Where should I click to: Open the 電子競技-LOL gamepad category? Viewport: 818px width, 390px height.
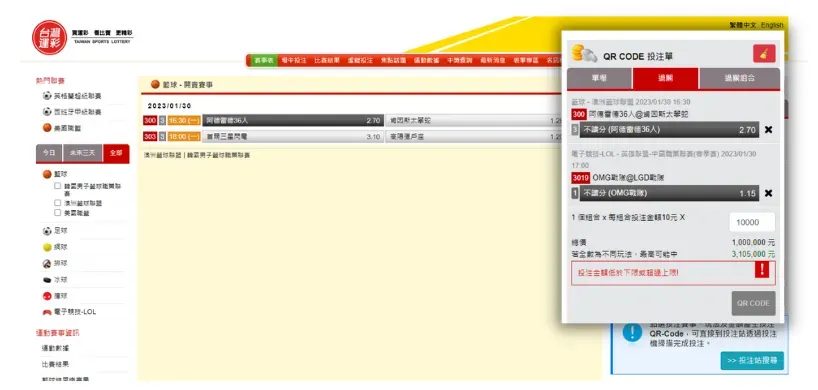pyautogui.click(x=69, y=312)
